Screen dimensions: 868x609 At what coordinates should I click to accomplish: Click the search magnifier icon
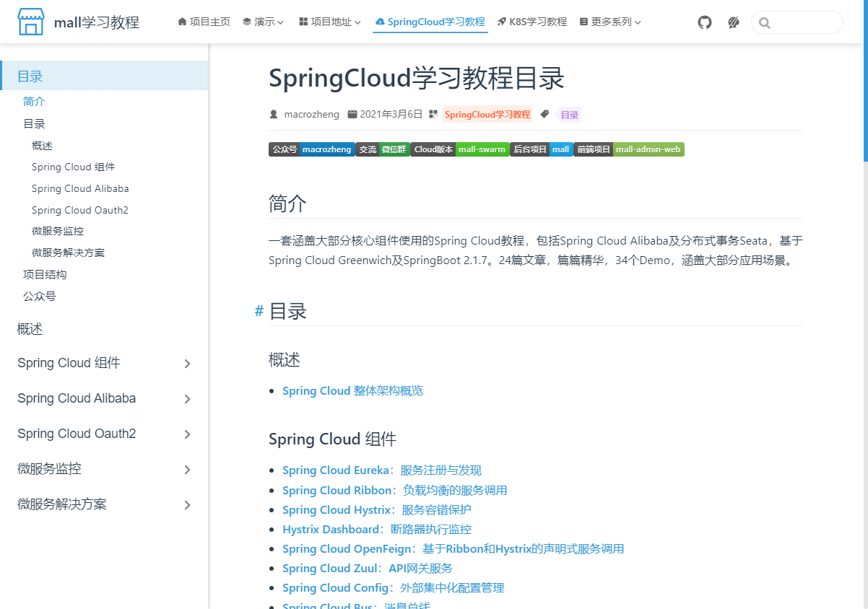tap(765, 23)
